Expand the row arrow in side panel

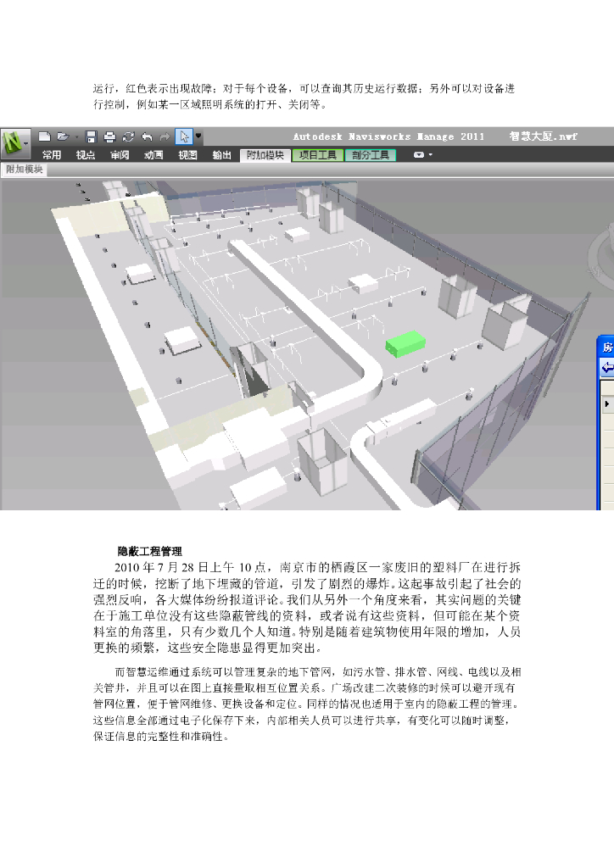[607, 404]
